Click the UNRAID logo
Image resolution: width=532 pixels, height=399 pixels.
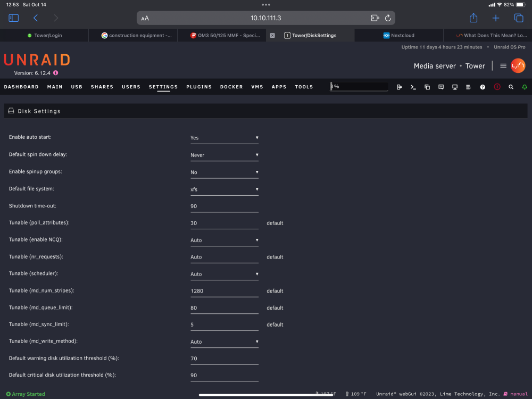[x=37, y=60]
